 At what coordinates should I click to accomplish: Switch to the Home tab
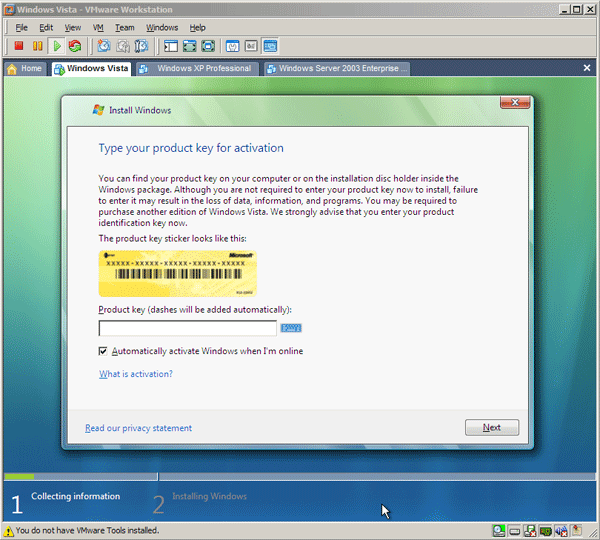[x=25, y=69]
